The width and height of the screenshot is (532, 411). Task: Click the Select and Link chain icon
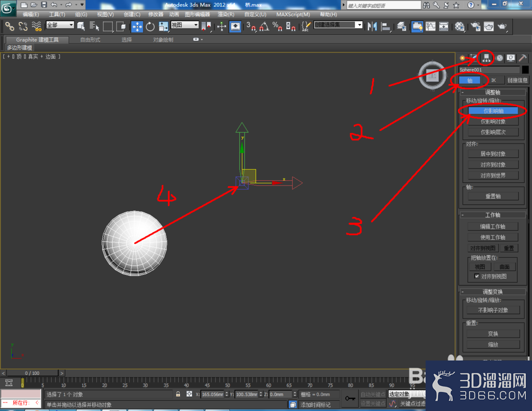click(x=10, y=27)
